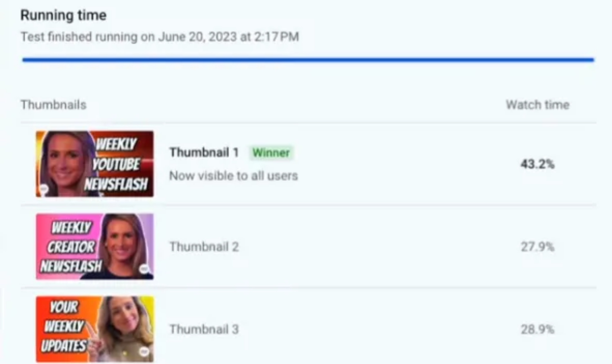The width and height of the screenshot is (612, 364).
Task: Open the Weekly YouTube Newsflash thumbnail image
Action: point(95,164)
